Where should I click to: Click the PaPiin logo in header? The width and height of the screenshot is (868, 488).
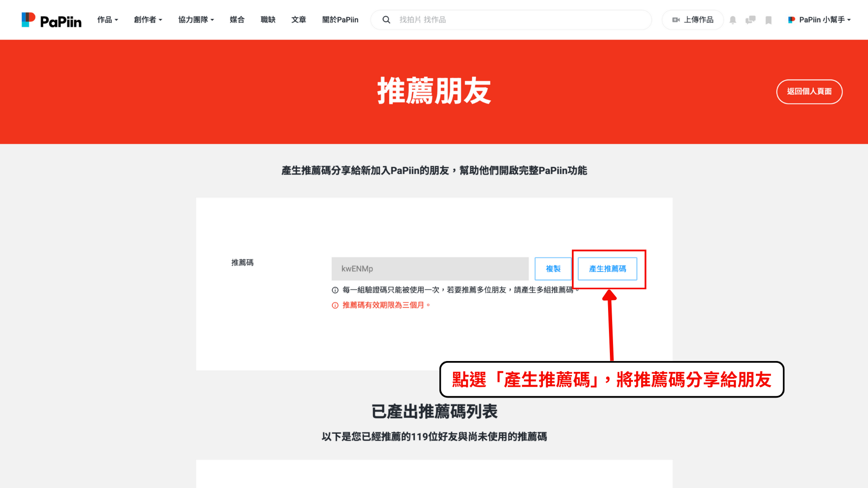51,20
